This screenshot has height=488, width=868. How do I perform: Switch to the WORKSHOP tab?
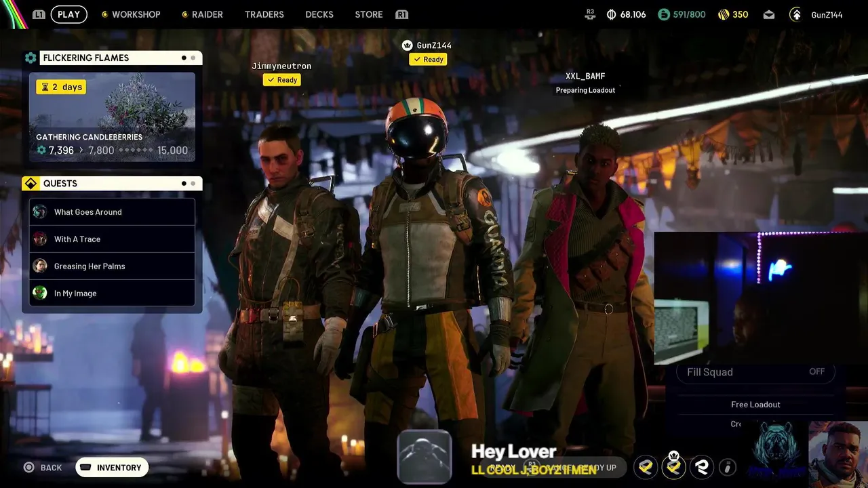coord(130,14)
